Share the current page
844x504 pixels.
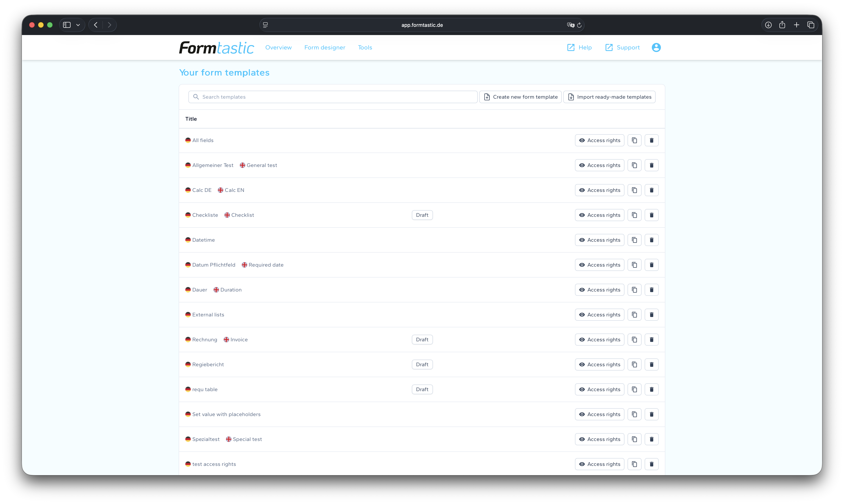click(x=782, y=25)
